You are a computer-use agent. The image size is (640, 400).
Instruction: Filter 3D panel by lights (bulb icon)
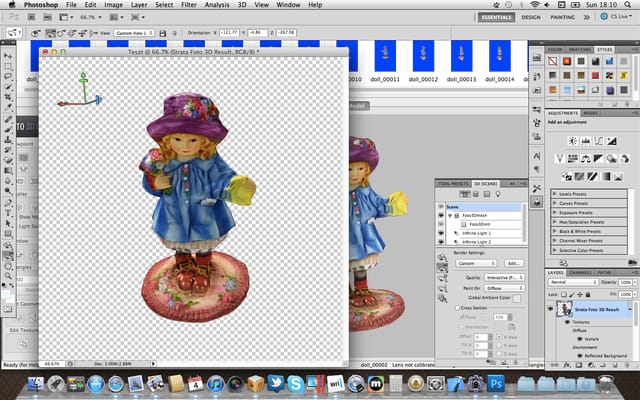[x=498, y=194]
